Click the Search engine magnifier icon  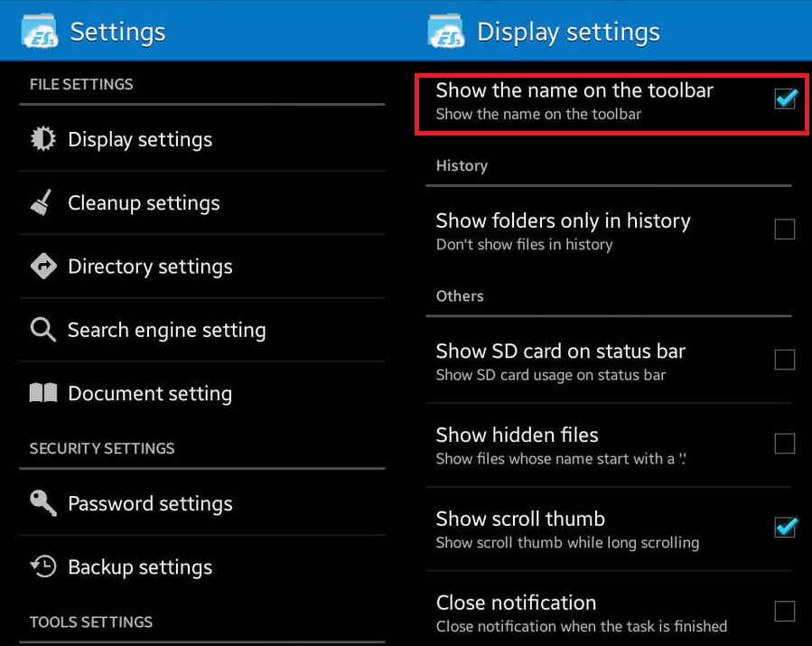point(43,330)
